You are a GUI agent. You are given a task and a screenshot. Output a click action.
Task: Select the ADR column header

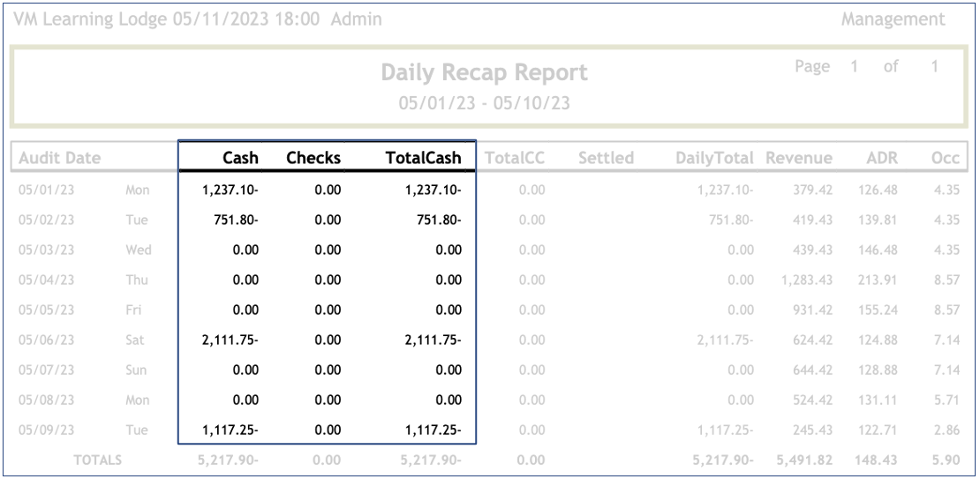coord(876,158)
